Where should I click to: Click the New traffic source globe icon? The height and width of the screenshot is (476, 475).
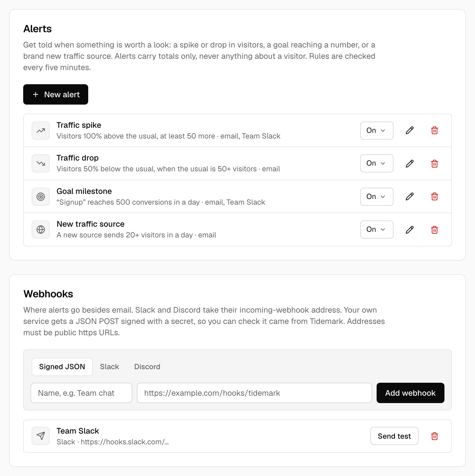(41, 230)
